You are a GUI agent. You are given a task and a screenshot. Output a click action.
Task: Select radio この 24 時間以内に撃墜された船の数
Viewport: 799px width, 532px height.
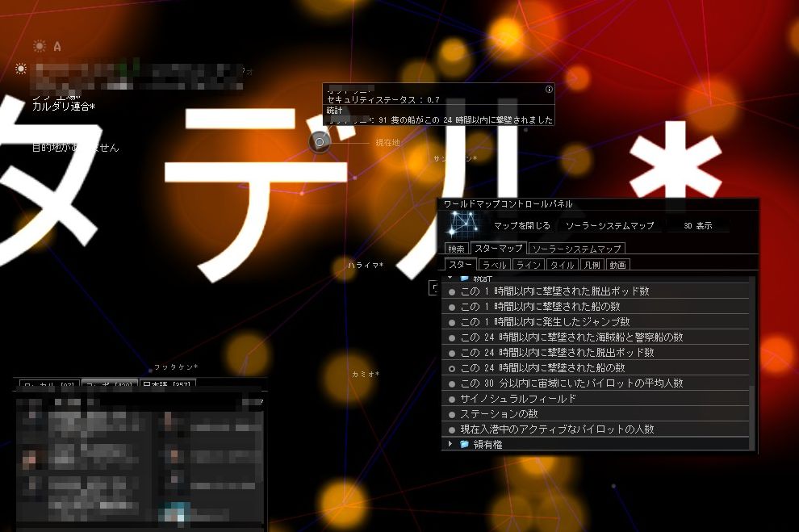coord(451,368)
